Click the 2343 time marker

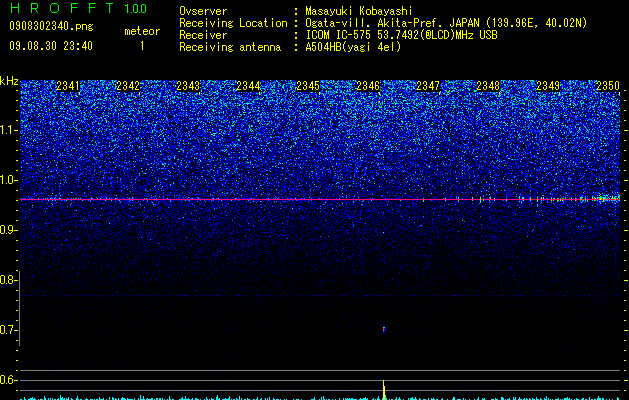pyautogui.click(x=188, y=86)
